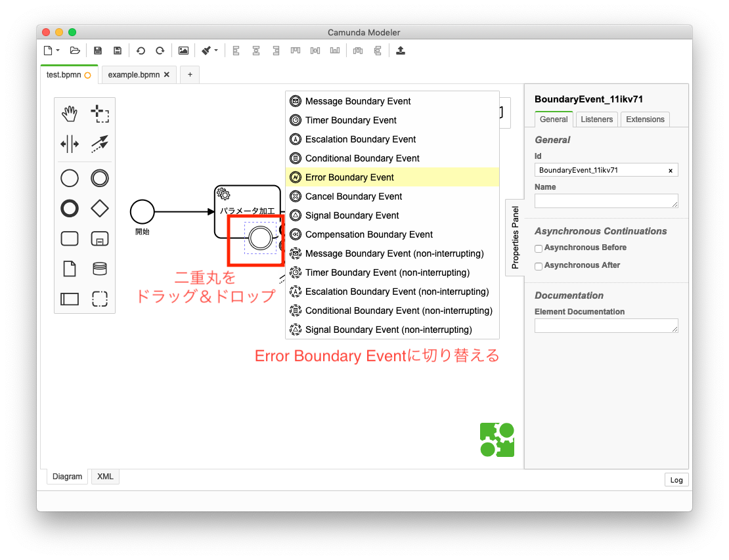
Task: Close the example.bpmn tab
Action: 167,74
